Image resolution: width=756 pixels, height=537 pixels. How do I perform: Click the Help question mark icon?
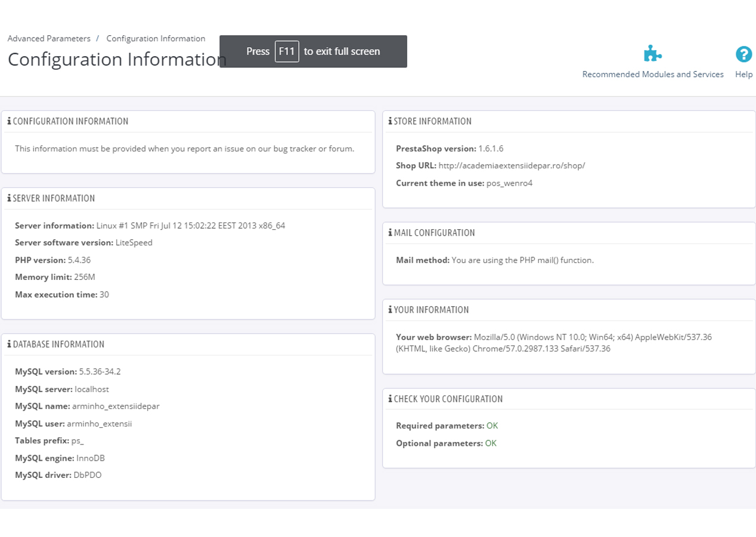pyautogui.click(x=743, y=54)
